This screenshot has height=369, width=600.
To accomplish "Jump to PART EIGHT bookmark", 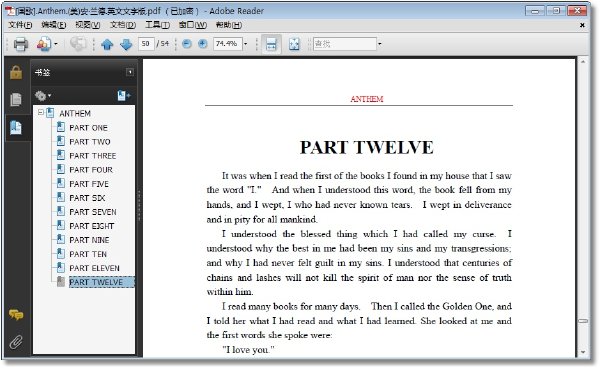I will [91, 226].
